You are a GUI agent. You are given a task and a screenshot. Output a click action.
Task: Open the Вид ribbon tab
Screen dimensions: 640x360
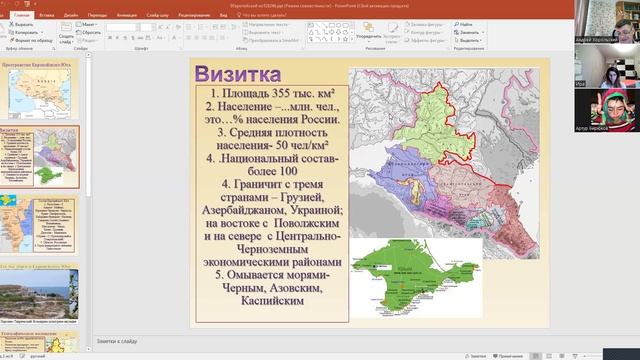(x=224, y=15)
